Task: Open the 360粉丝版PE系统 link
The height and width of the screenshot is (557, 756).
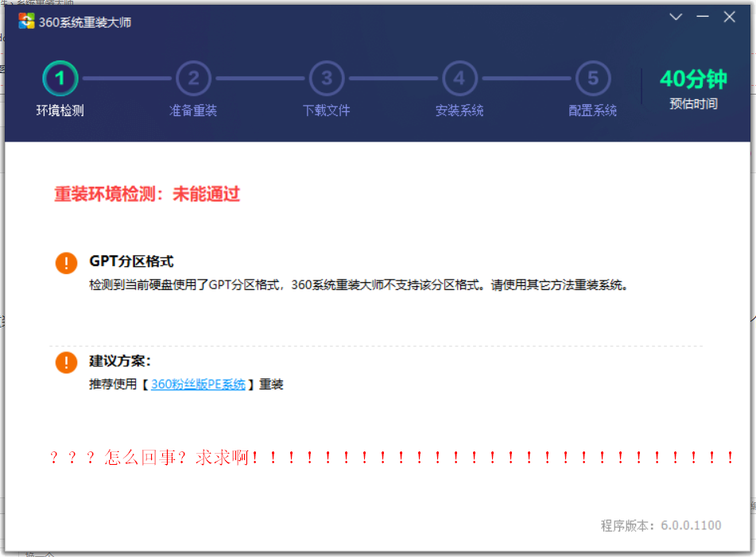Action: tap(198, 384)
